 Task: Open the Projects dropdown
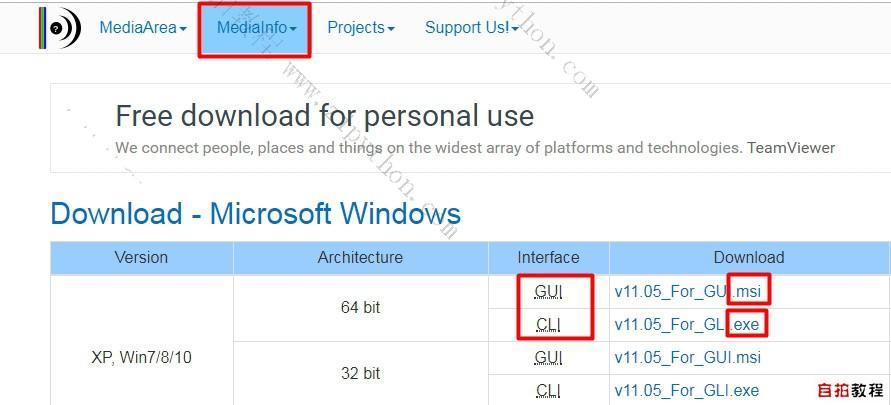click(361, 28)
